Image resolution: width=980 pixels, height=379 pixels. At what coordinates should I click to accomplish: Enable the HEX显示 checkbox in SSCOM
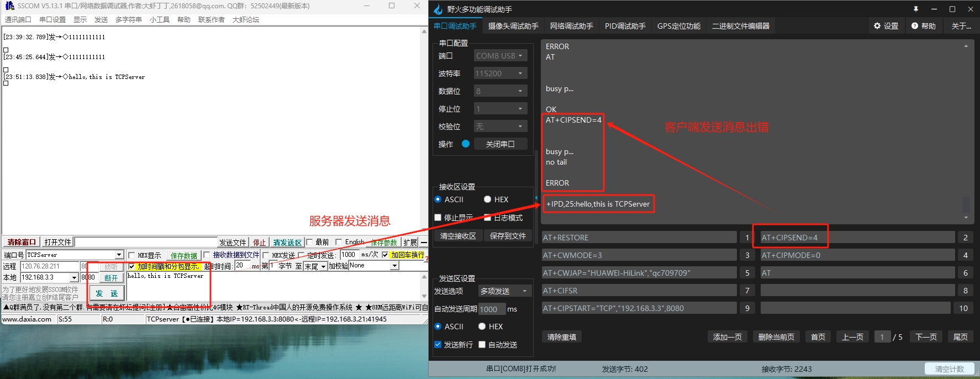(131, 255)
